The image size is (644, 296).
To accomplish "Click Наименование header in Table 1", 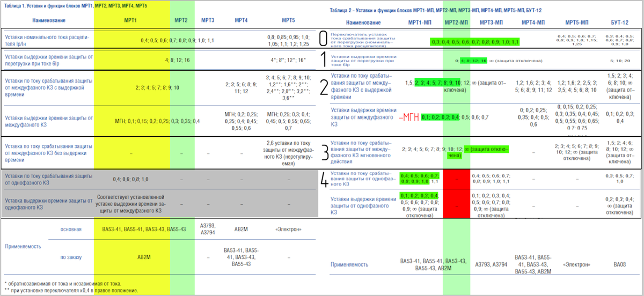I will (49, 20).
